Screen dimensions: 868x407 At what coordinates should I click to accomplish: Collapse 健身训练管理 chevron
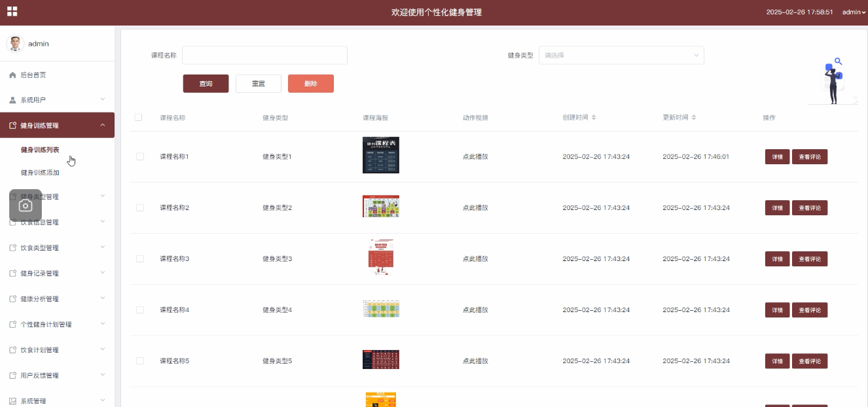click(x=103, y=125)
